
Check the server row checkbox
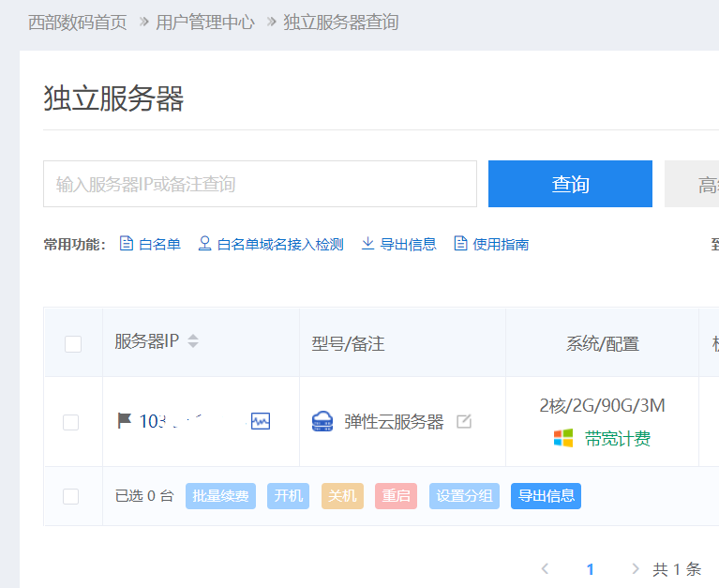tap(71, 422)
